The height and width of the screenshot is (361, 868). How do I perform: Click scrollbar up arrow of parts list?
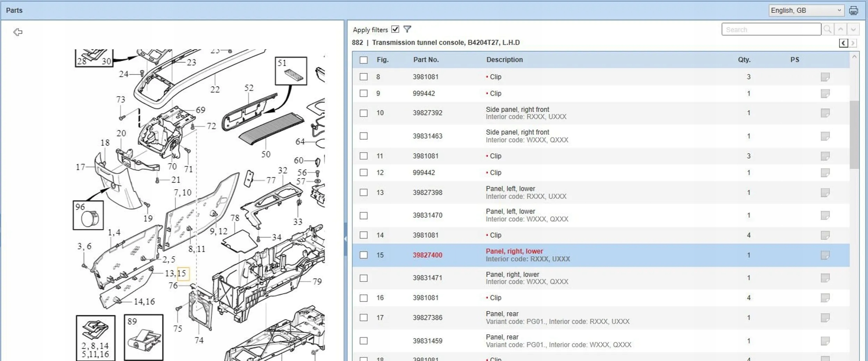[x=854, y=57]
